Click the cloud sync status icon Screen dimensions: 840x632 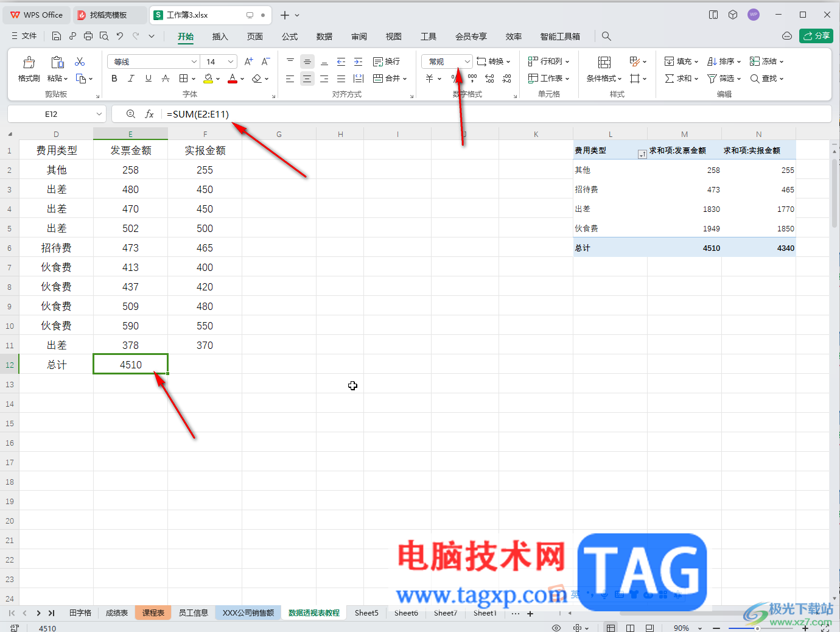pyautogui.click(x=787, y=36)
